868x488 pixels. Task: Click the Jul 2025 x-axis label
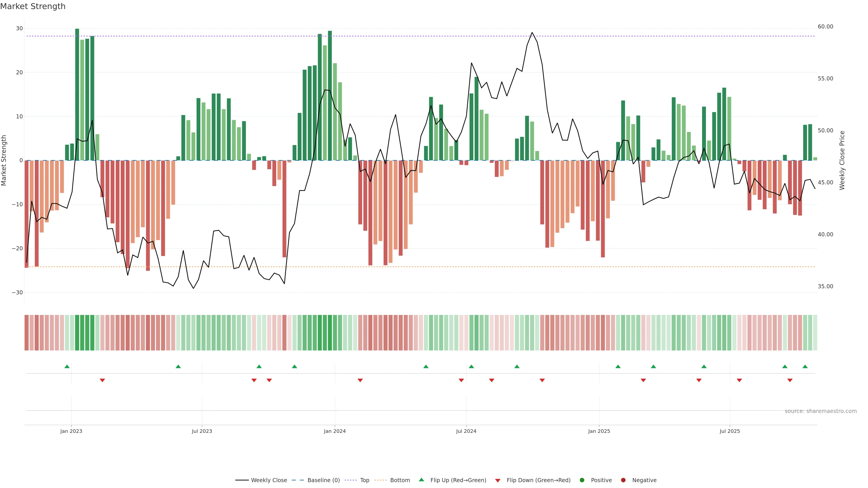[x=729, y=431]
